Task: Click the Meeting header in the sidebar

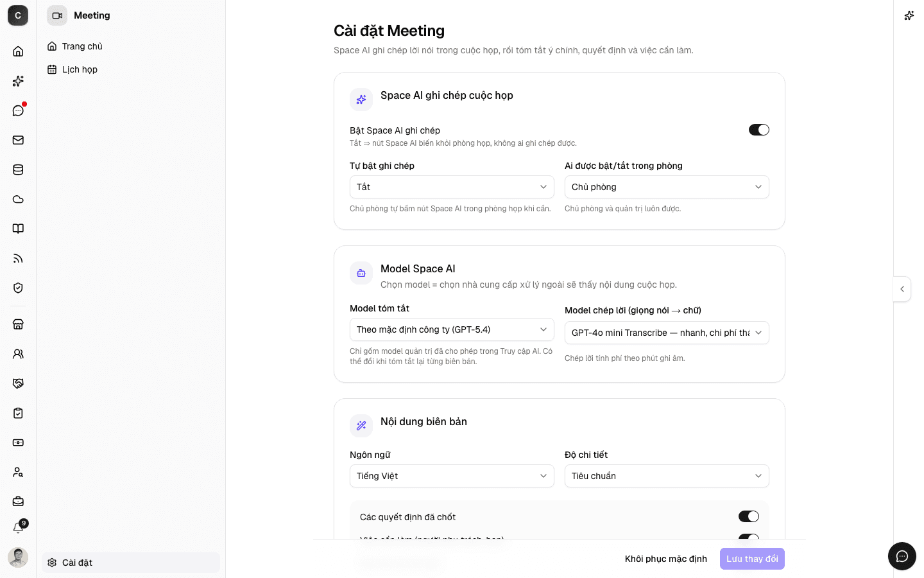Action: 79,15
